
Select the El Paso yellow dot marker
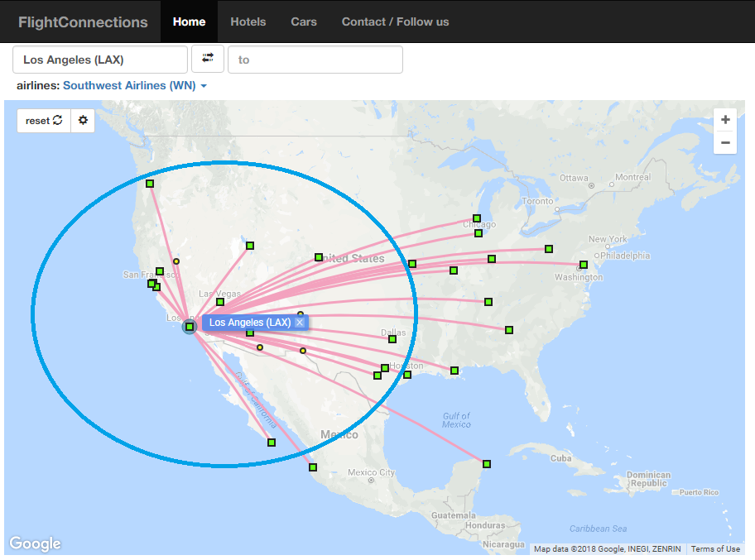[x=303, y=351]
